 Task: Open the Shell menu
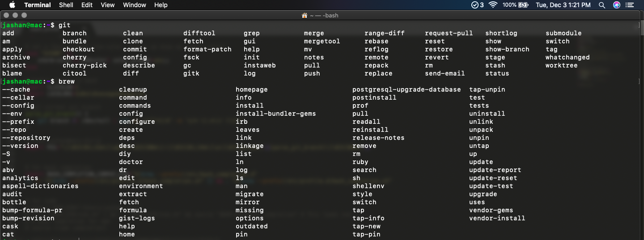coord(66,5)
